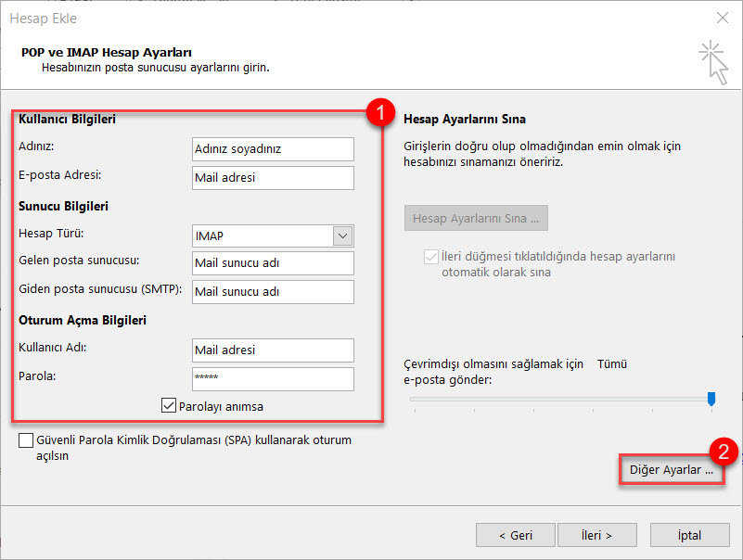
Task: Click in the Adınız input field
Action: (x=273, y=148)
